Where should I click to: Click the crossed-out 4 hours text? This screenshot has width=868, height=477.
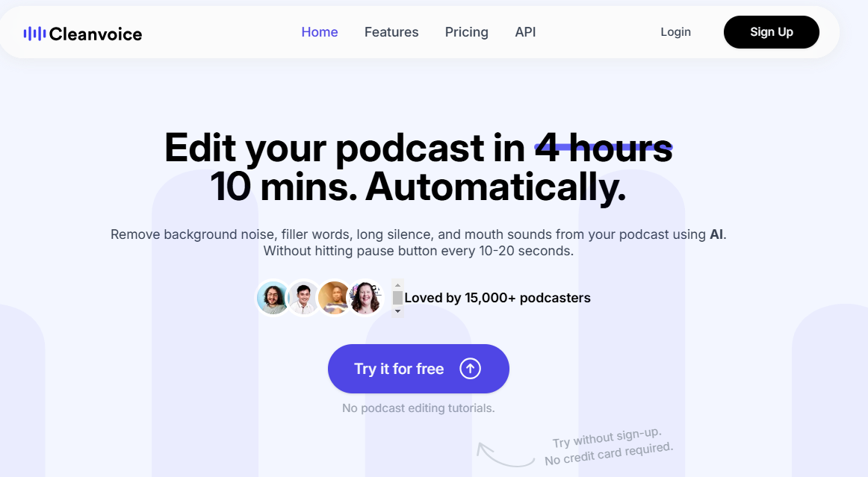(x=604, y=148)
